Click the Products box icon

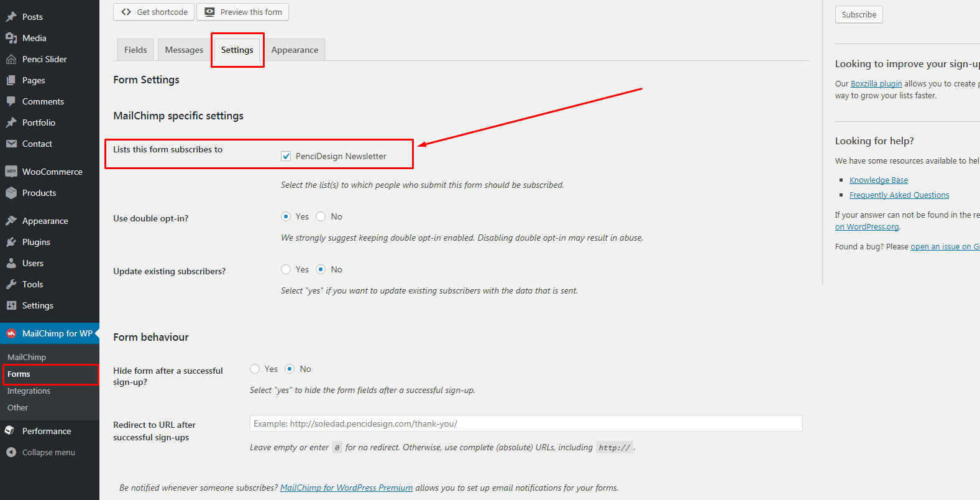click(11, 193)
